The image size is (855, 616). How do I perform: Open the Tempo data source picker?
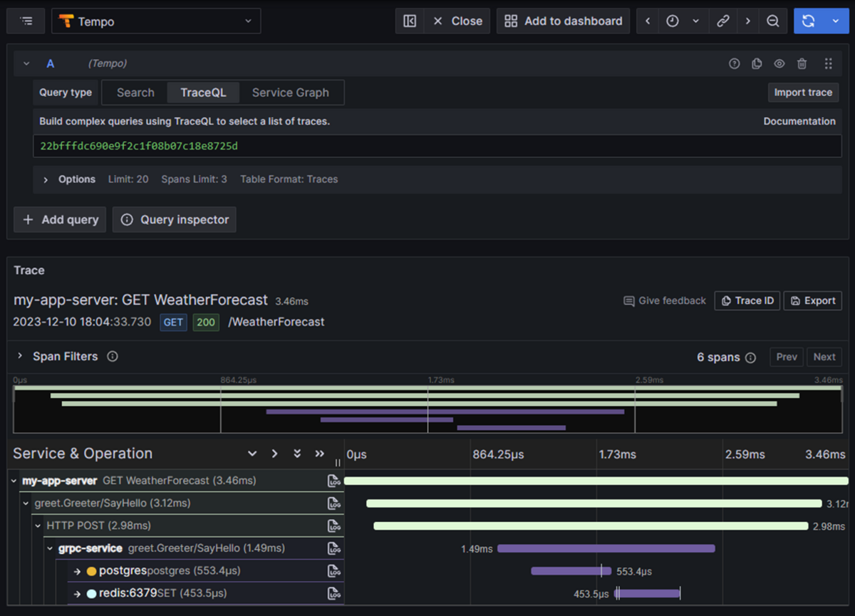[156, 21]
